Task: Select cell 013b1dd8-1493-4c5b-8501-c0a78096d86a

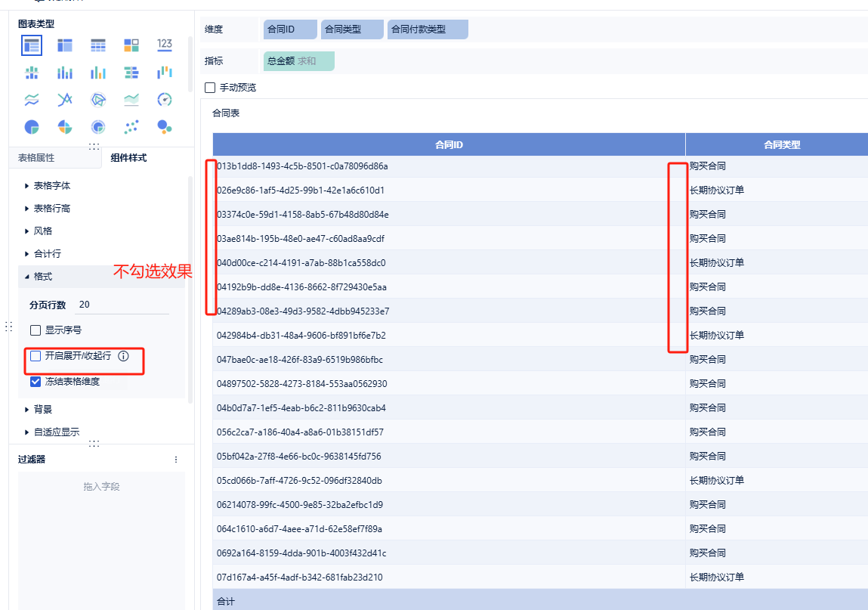Action: tap(449, 166)
